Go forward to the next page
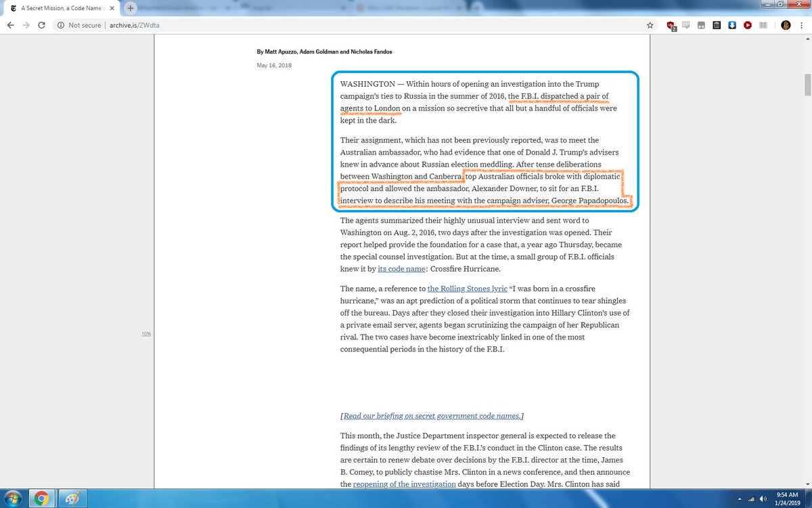812x508 pixels. pyautogui.click(x=26, y=25)
